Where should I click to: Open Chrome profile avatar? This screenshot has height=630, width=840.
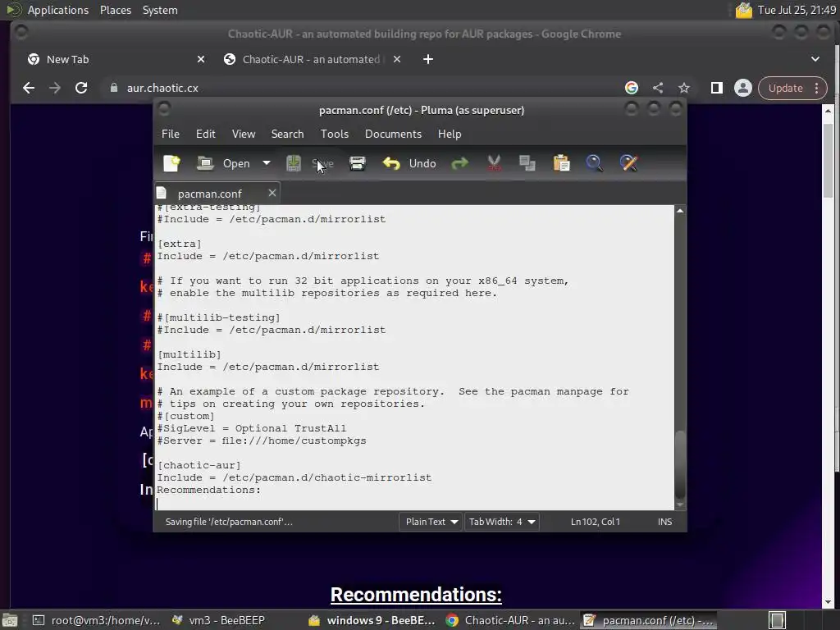[x=743, y=88]
